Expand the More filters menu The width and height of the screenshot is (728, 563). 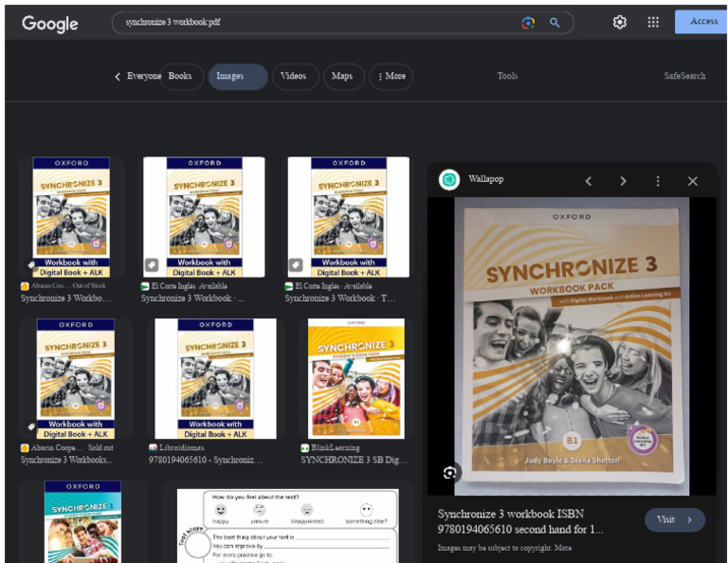click(391, 76)
